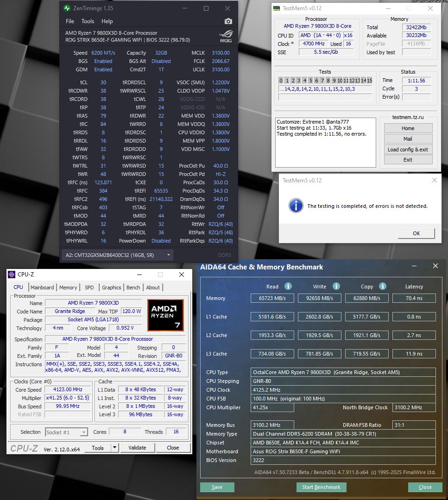This screenshot has height=500, width=448.
Task: Click the Memory Read 65723 MB/s field
Action: pos(272,298)
